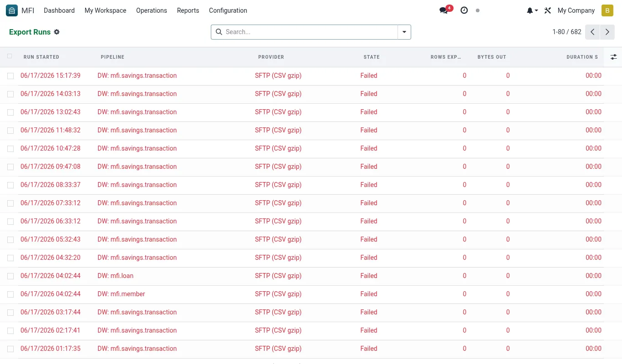Sort by State column header
This screenshot has width=622, height=364.
[x=372, y=57]
